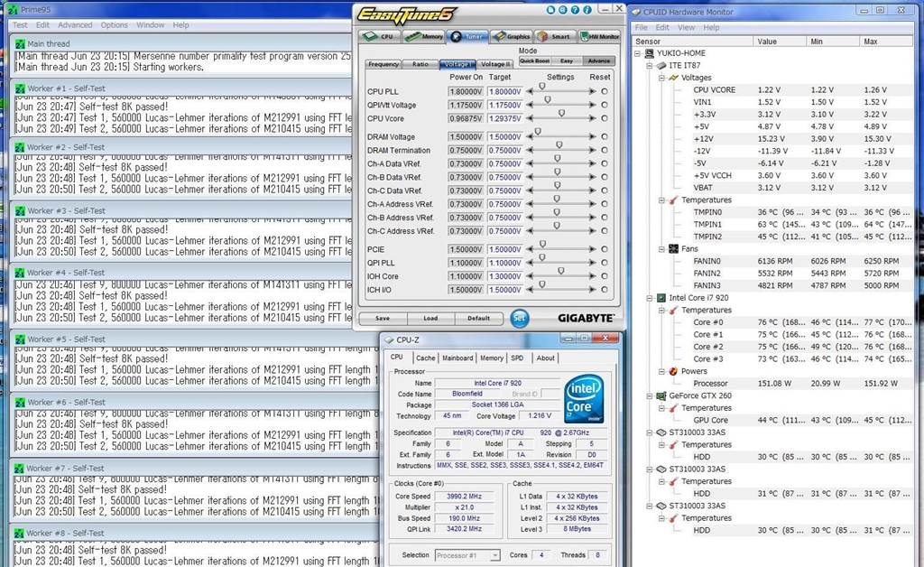Open the Graphics section in EasyTune6
Screen dimensions: 924x567
coord(512,37)
